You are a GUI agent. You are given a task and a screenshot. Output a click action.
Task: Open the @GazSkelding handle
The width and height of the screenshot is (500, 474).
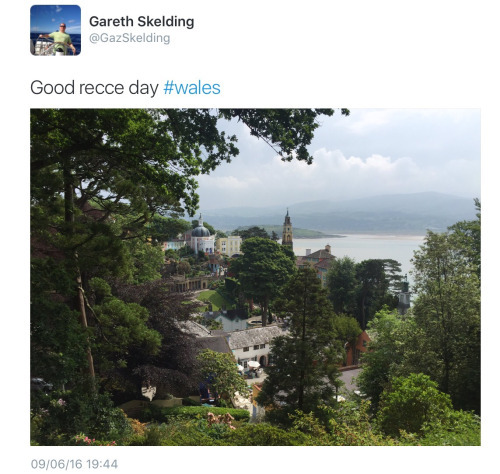pos(130,38)
